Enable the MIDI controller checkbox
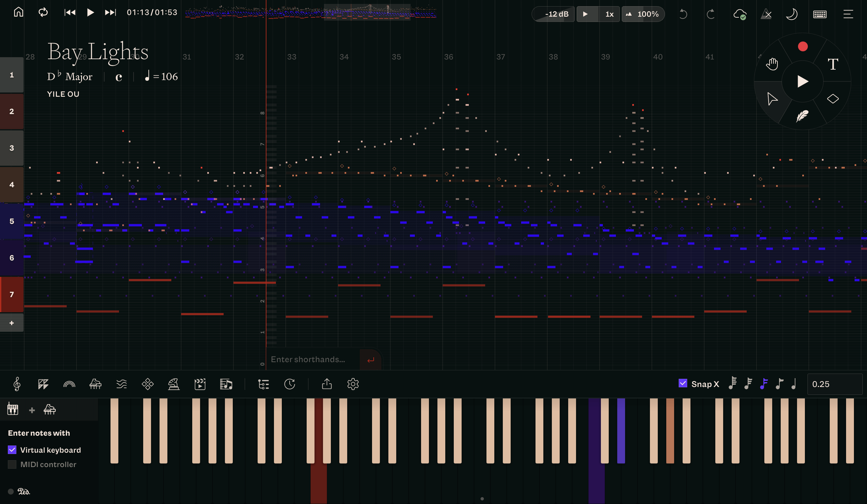This screenshot has height=504, width=867. [12, 464]
